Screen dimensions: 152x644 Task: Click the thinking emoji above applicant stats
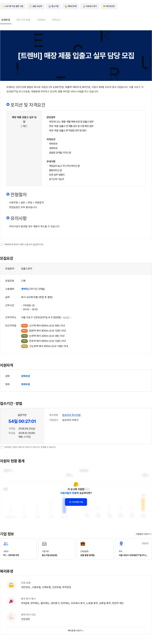[76, 484]
